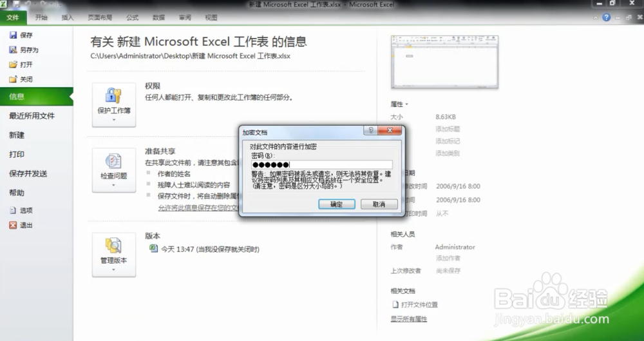Image resolution: width=644 pixels, height=341 pixels.
Task: Minimize the ribbon with the caret icon
Action: 596,18
